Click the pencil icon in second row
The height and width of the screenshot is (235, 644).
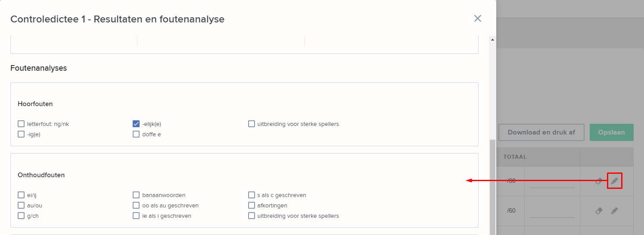pos(615,211)
